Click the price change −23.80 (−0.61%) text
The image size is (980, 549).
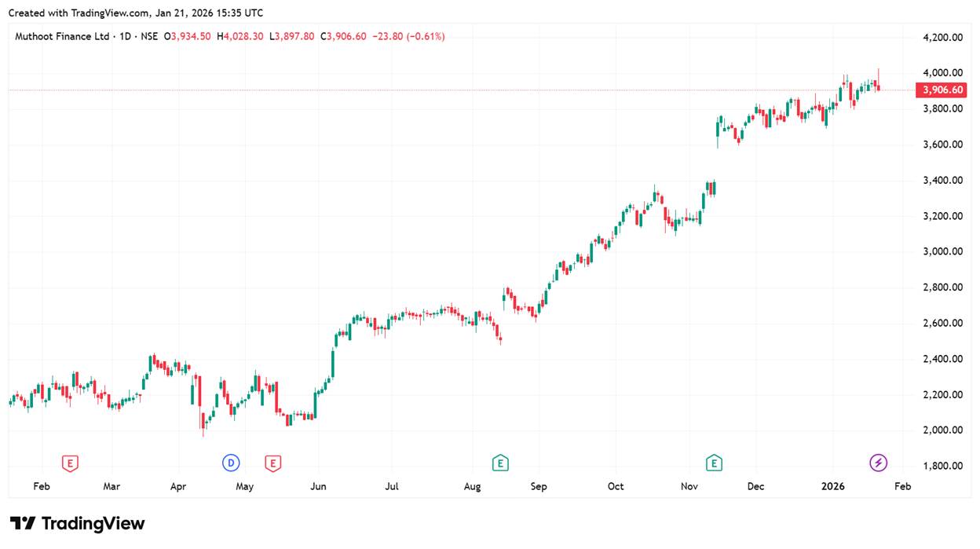[408, 36]
